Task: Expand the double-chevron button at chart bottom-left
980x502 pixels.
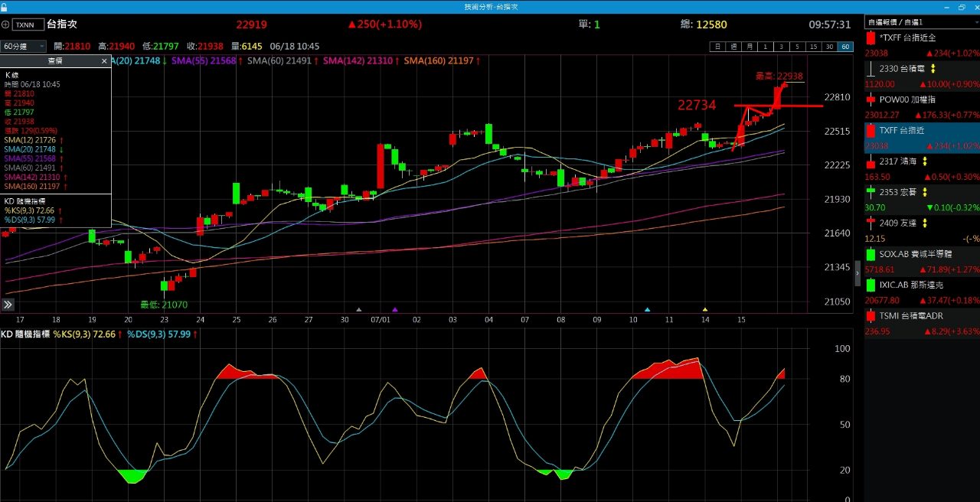Action: pos(8,305)
